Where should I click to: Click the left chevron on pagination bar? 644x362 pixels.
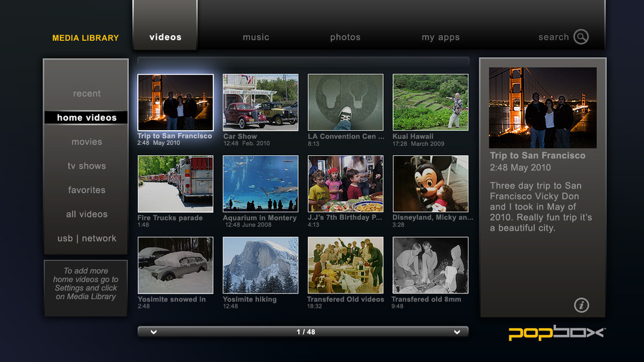153,332
